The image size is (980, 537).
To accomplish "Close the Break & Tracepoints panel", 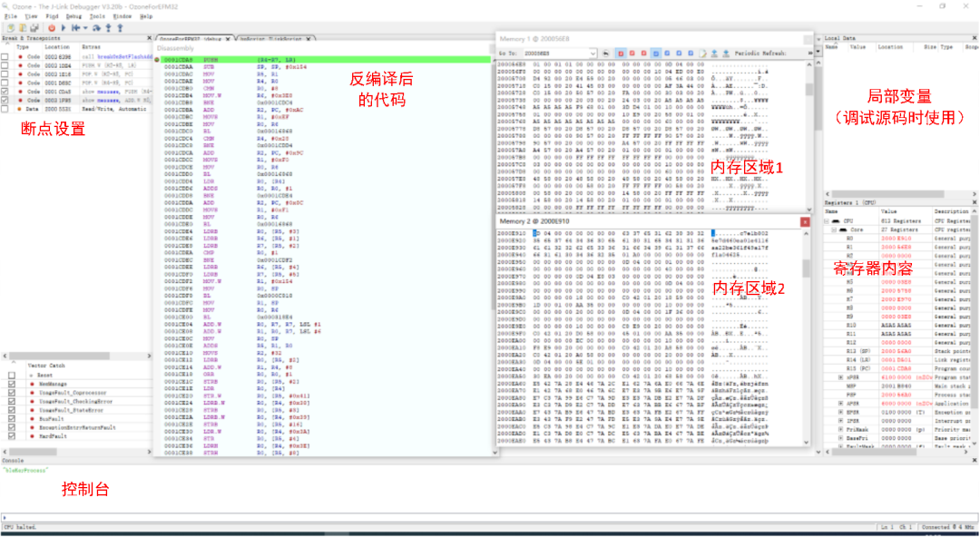I will (x=149, y=39).
